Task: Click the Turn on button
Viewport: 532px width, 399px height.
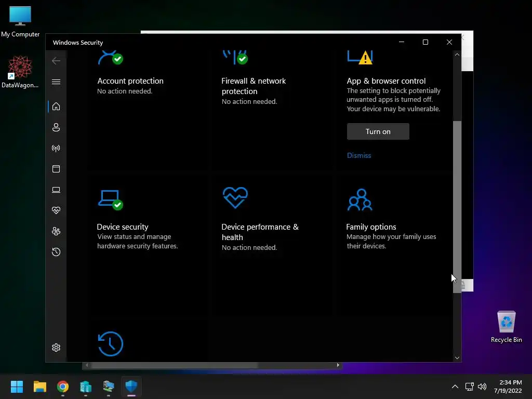Action: 378,131
